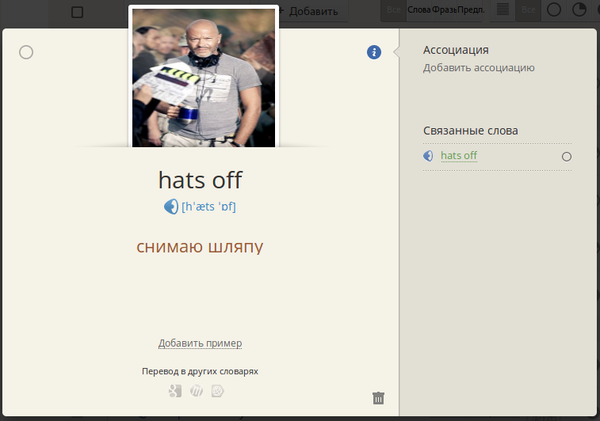The width and height of the screenshot is (600, 421).
Task: Click the Добавить button in the top bar
Action: (312, 12)
